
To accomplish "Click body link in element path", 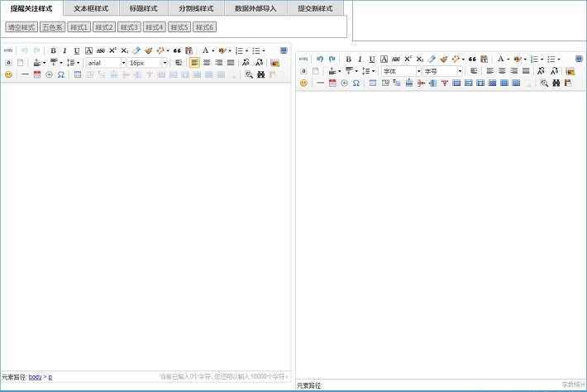I will (36, 376).
